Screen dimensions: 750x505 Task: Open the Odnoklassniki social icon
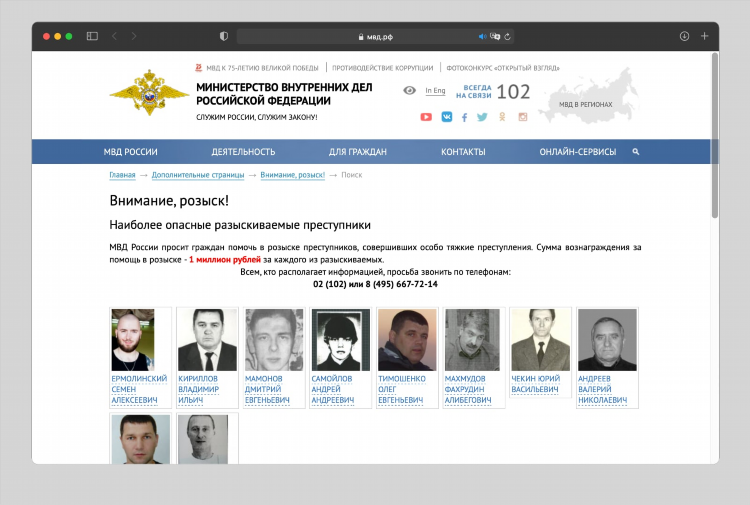tap(502, 117)
